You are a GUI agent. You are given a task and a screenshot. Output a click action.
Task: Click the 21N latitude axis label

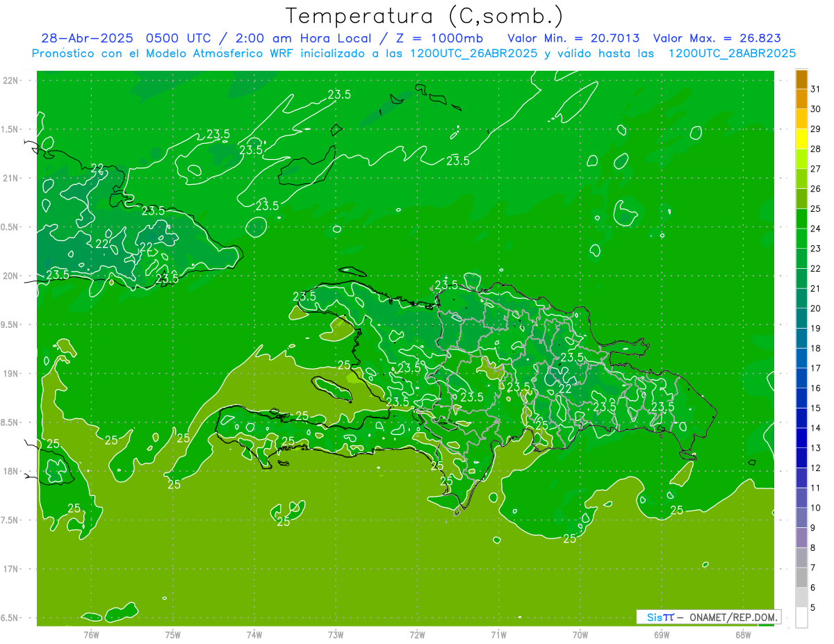coord(10,178)
